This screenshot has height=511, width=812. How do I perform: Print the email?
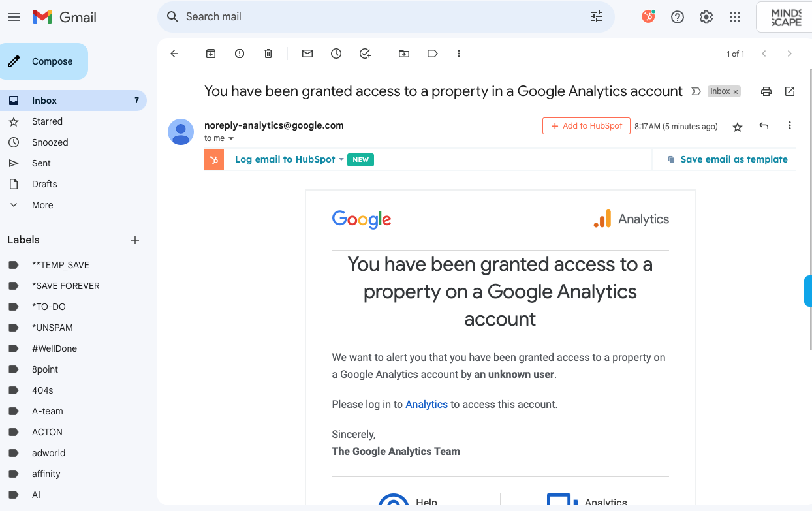pyautogui.click(x=766, y=91)
